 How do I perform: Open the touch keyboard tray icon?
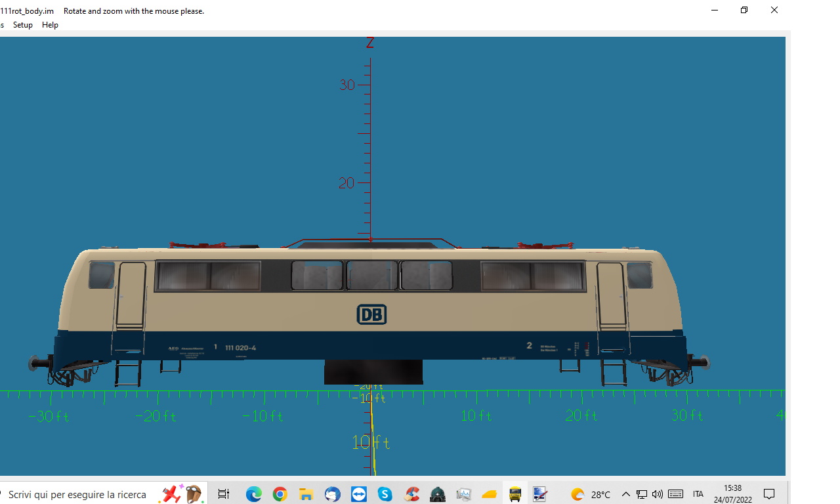click(676, 494)
